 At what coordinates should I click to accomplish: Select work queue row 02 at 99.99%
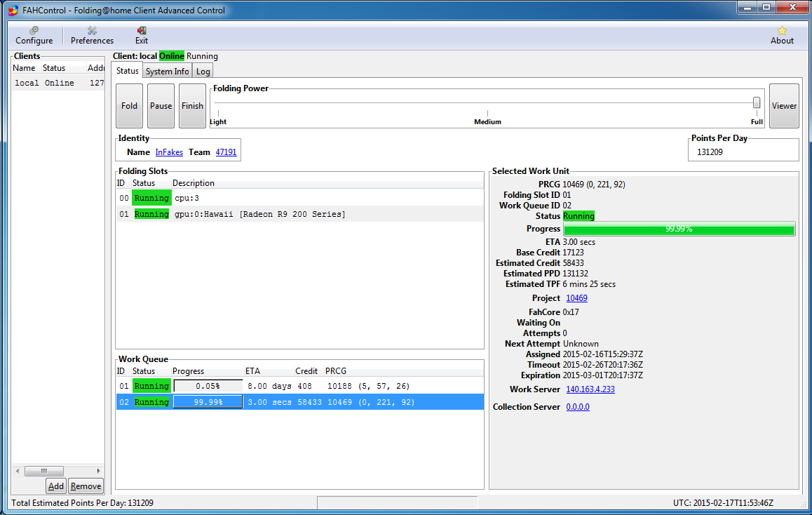[300, 402]
